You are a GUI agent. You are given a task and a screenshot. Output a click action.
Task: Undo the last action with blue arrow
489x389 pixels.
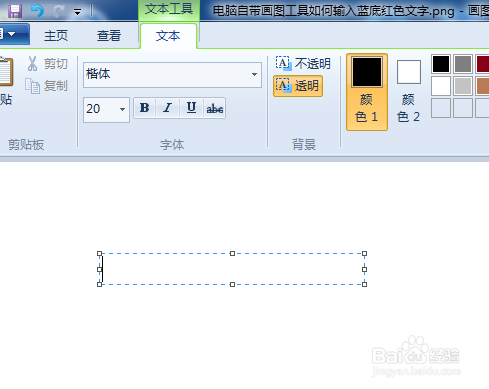(x=37, y=11)
